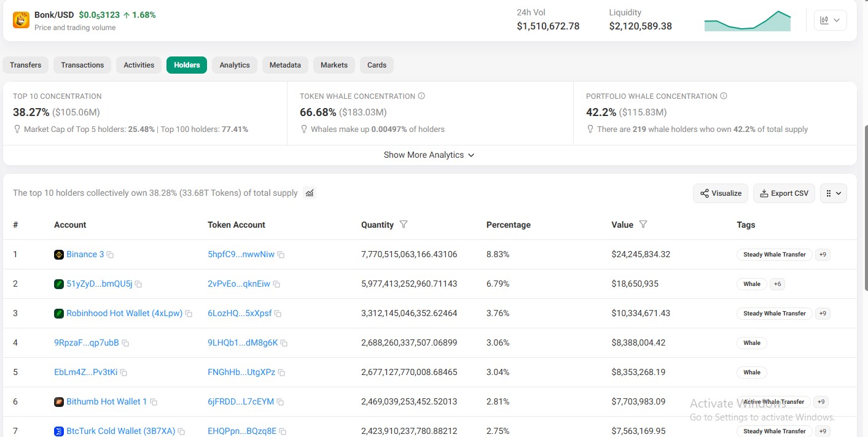Open the Metadata tab

285,65
